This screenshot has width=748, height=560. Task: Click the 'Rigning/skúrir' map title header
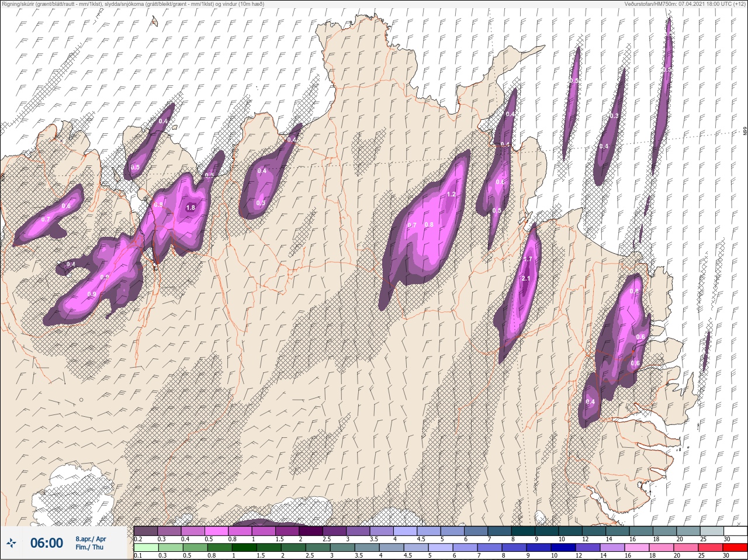point(133,4)
